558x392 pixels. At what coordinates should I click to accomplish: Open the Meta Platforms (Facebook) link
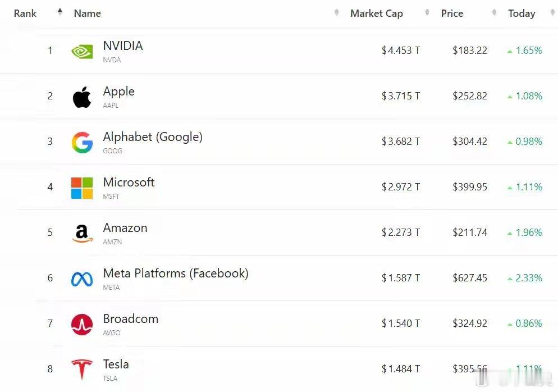176,274
